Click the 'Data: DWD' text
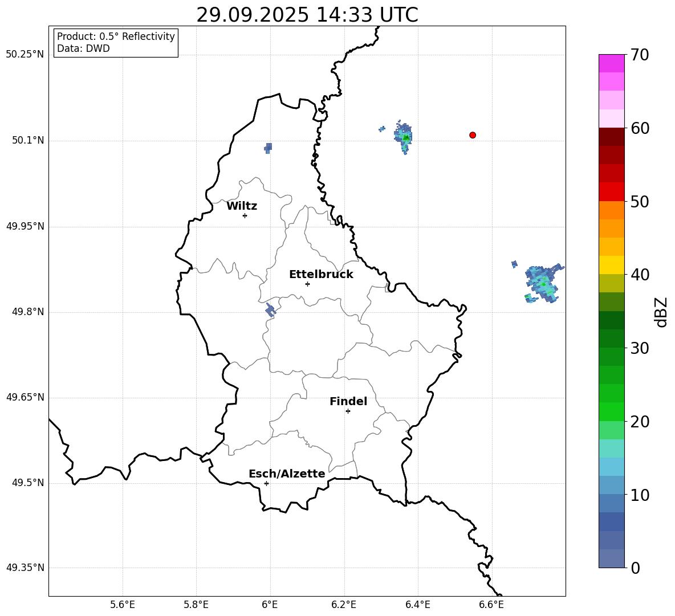Viewport: 675px width, 616px height. tap(83, 48)
